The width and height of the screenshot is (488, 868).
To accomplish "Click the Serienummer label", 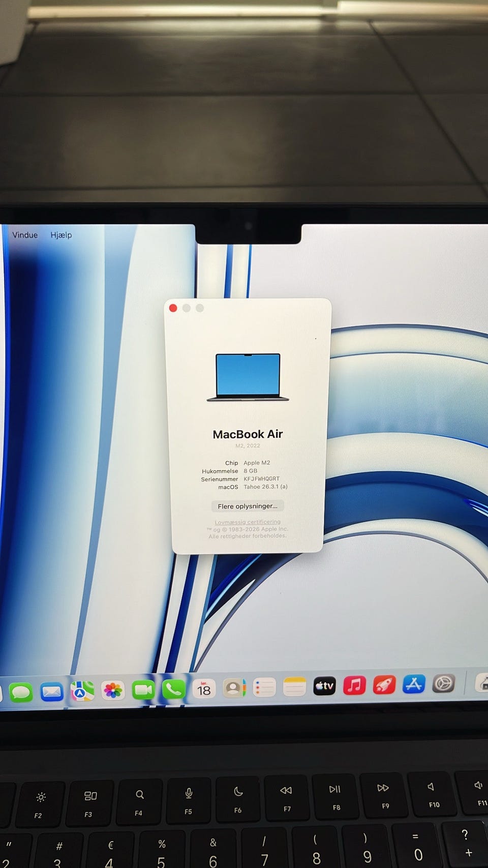I will tap(219, 479).
